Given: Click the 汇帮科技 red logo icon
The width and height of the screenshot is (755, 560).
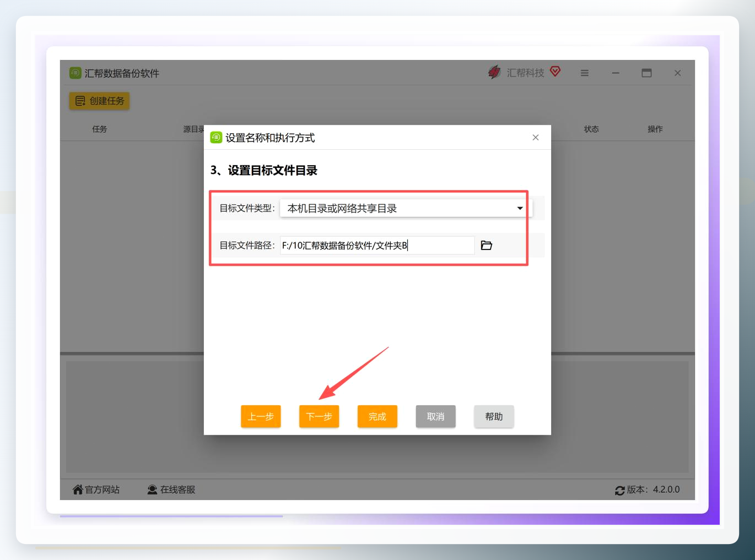Looking at the screenshot, I should pos(494,72).
